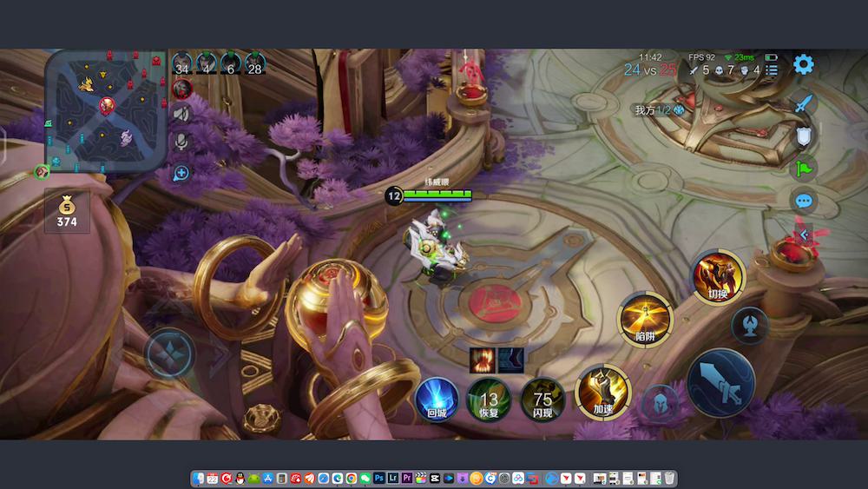Tap the small avatar below minimap
Viewport: 868px width, 489px height.
(x=42, y=172)
